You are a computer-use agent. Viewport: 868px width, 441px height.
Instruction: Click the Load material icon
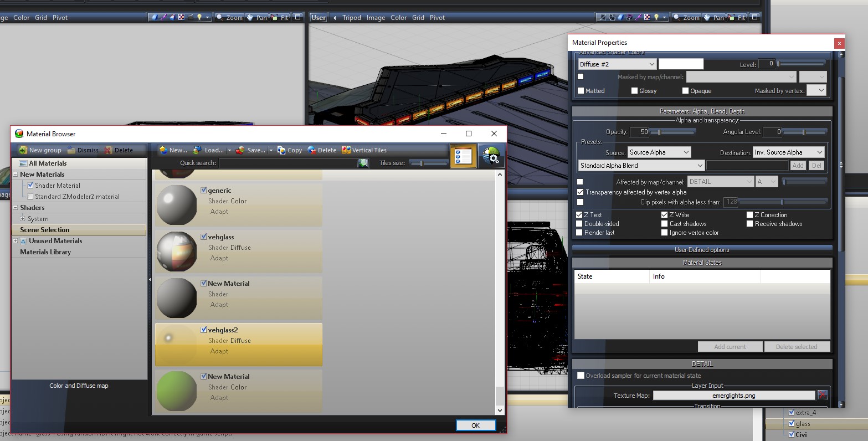click(x=198, y=150)
